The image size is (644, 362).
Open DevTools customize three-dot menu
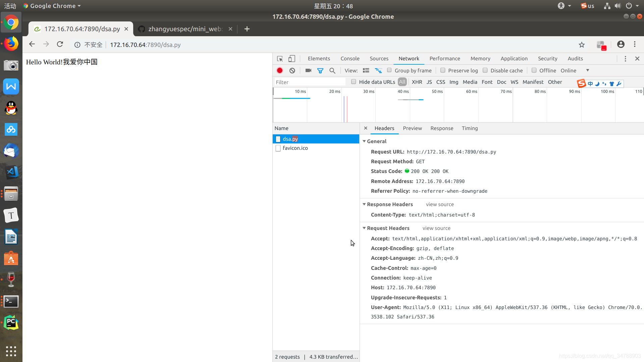click(625, 59)
